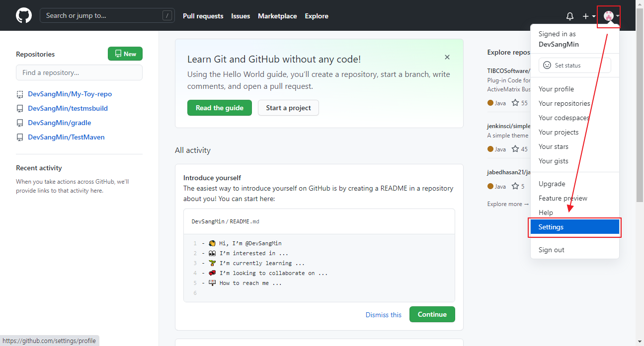Sign out from the user menu
This screenshot has height=346, width=644.
point(575,250)
